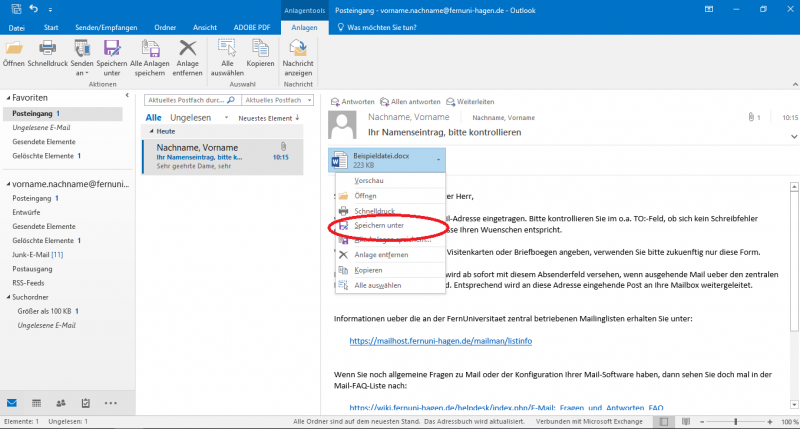
Task: Click the zoom in plus button
Action: coord(770,422)
